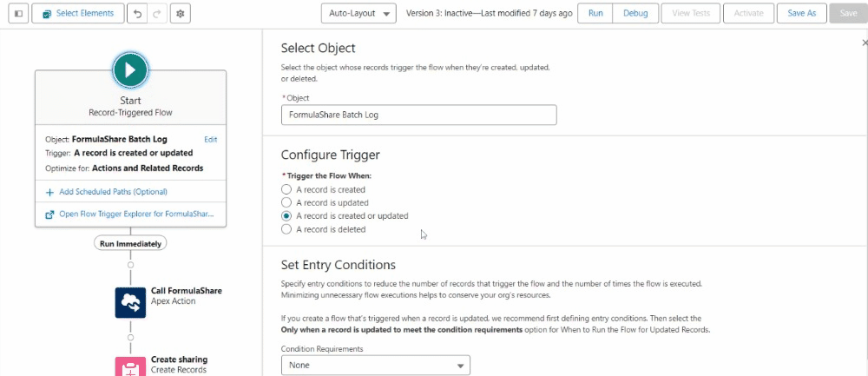Open the Auto-Layout dropdown
The height and width of the screenshot is (376, 868).
coord(358,13)
